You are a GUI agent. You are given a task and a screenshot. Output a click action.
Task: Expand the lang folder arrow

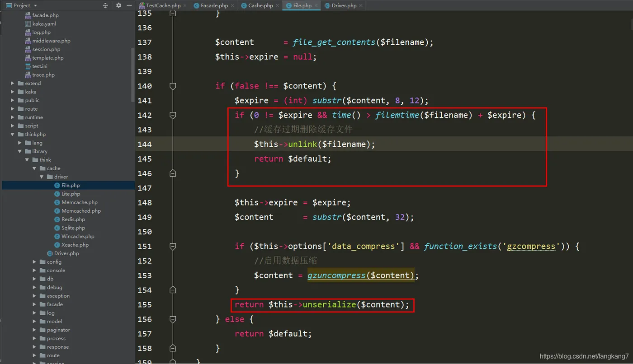pos(20,143)
